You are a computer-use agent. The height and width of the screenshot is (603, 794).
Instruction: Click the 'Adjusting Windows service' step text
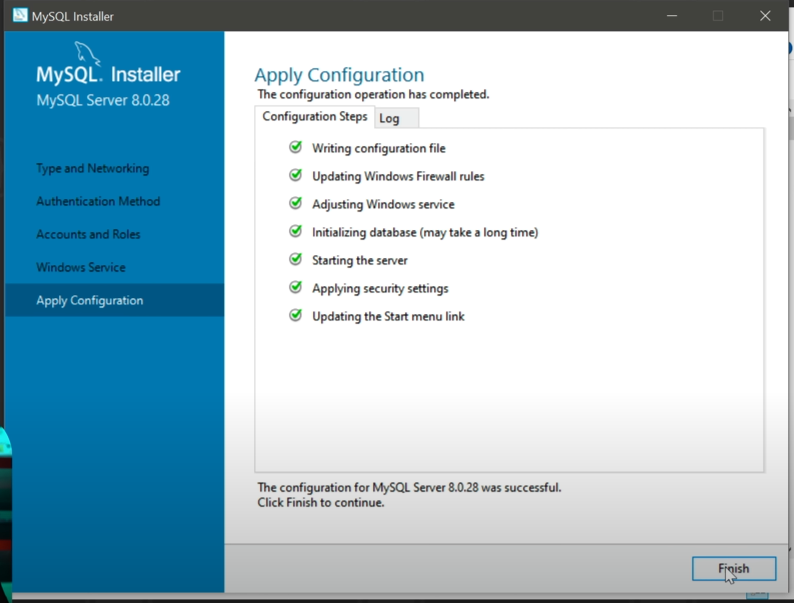point(383,204)
